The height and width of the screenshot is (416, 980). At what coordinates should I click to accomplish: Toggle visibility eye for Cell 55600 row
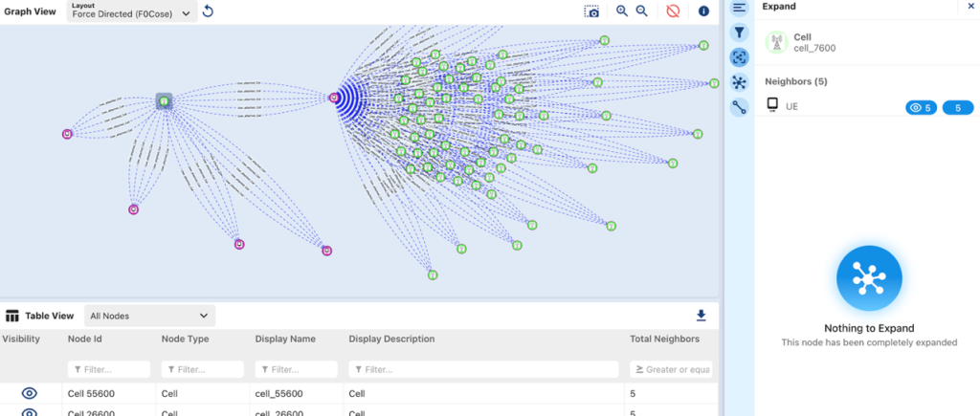click(x=30, y=393)
